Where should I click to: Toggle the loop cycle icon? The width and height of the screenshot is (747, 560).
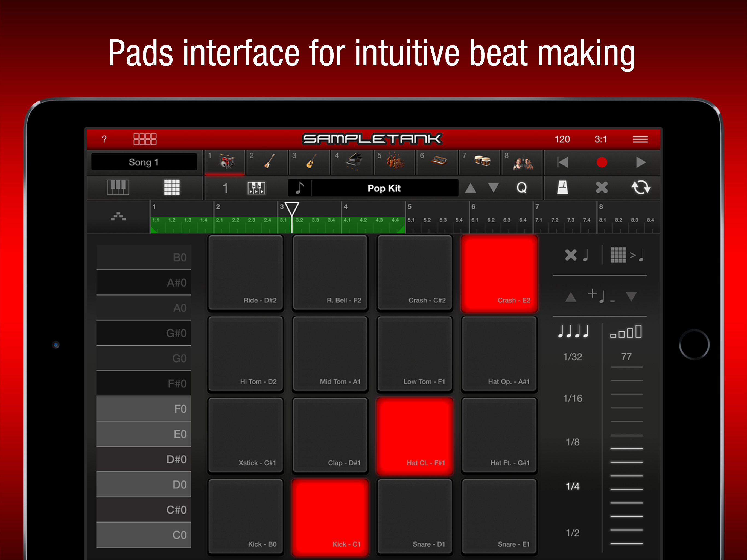[x=641, y=188]
